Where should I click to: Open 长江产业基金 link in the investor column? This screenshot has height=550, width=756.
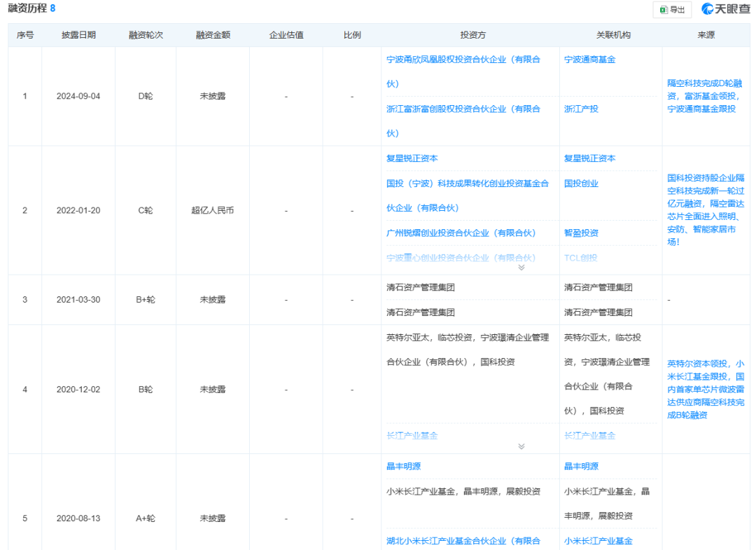(x=412, y=436)
